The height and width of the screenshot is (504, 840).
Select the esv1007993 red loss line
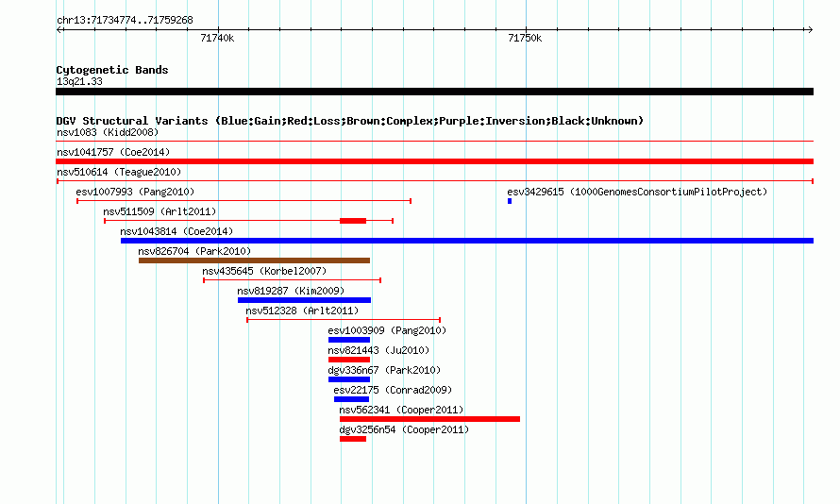pos(244,201)
